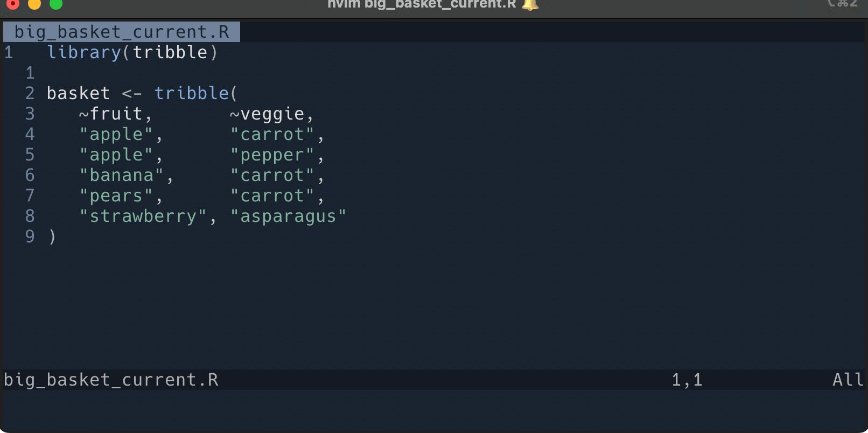Click the closing parenthesis on line 9
The width and height of the screenshot is (868, 433).
click(52, 236)
